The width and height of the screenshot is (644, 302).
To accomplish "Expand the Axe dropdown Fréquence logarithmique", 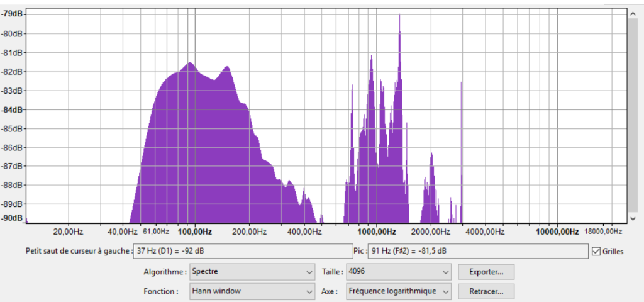I will coord(399,291).
